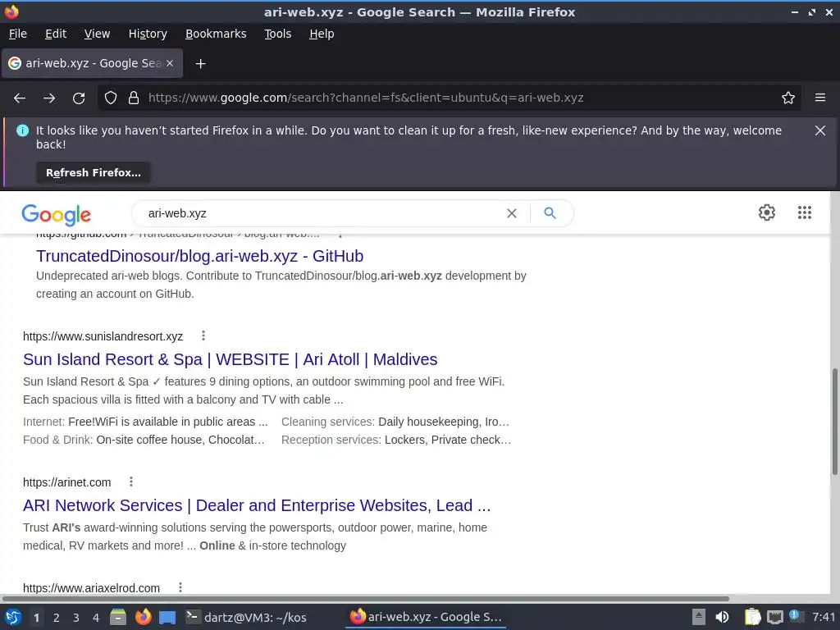Open TruncatedDinosour/blog.ari-web.xyz GitHub result
840x630 pixels.
[200, 256]
